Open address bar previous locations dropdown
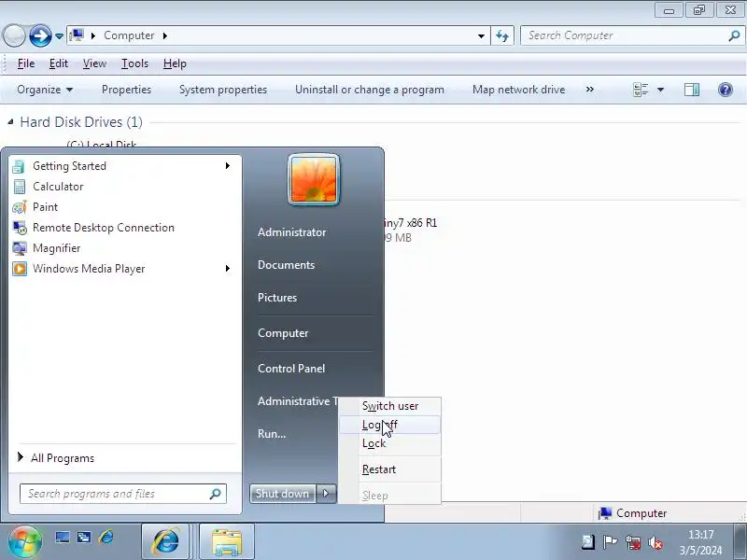The height and width of the screenshot is (560, 747). (481, 36)
